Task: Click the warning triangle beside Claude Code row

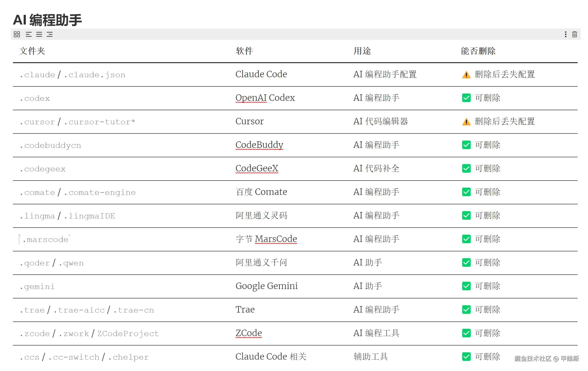Action: [x=467, y=75]
